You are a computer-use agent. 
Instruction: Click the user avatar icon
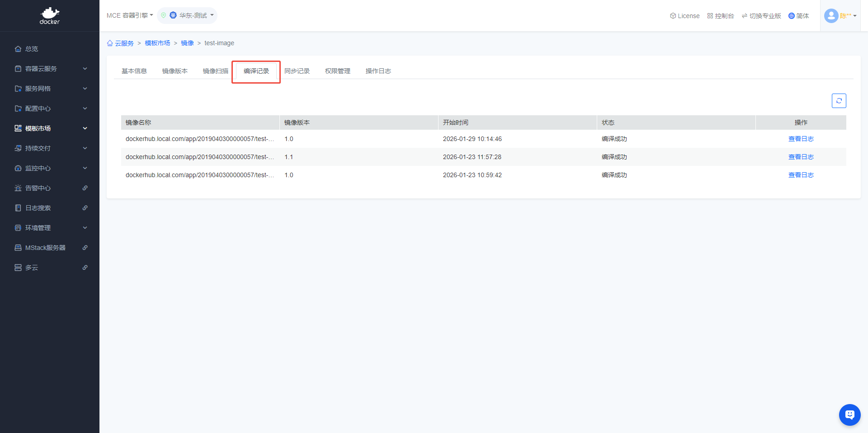pos(831,16)
